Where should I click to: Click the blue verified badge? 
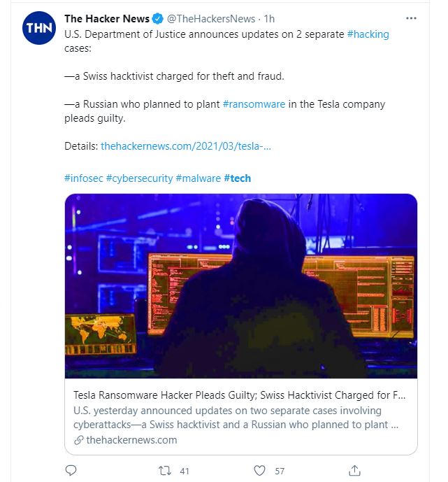click(157, 20)
